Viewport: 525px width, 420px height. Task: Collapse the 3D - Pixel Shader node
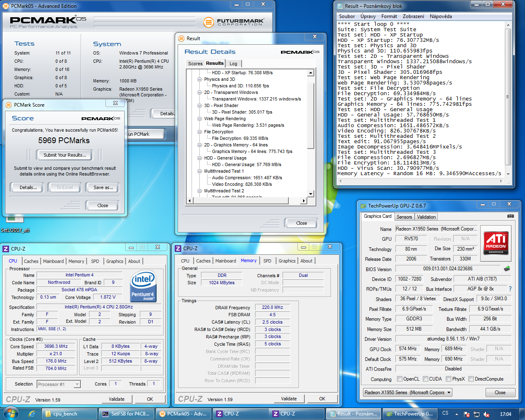click(200, 105)
